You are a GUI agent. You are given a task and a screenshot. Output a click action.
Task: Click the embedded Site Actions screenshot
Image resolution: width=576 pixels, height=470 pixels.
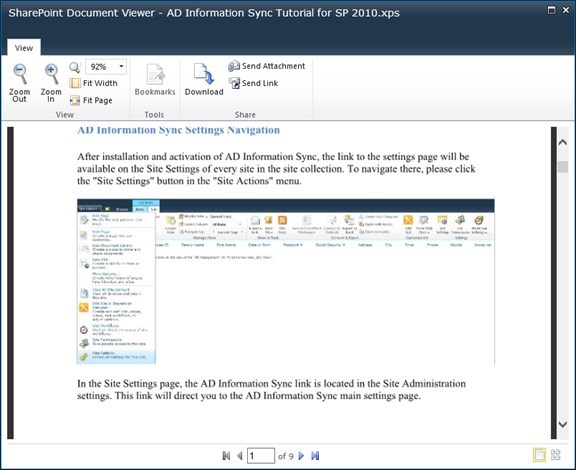[286, 281]
